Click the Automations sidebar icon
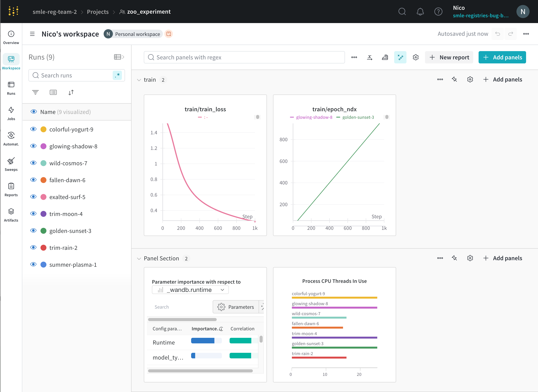Image resolution: width=538 pixels, height=392 pixels. click(11, 139)
